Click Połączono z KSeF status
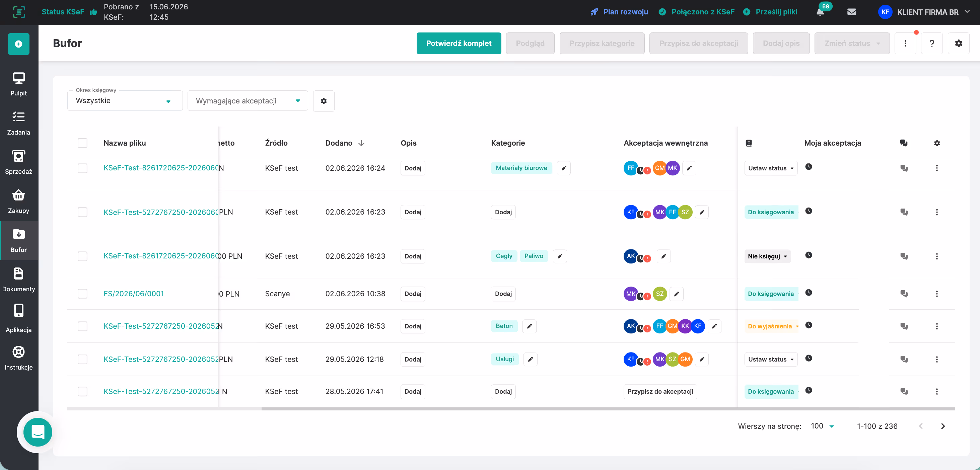The image size is (980, 470). click(696, 12)
